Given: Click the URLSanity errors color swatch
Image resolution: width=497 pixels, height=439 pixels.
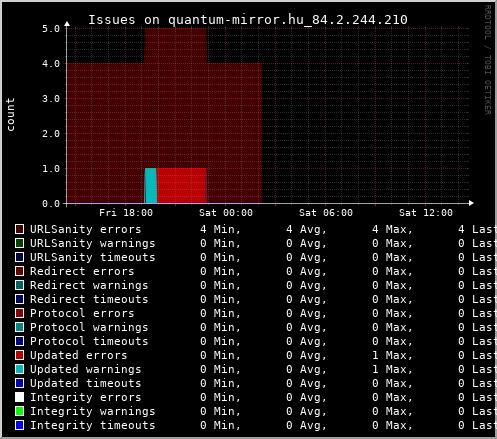Looking at the screenshot, I should coord(19,229).
